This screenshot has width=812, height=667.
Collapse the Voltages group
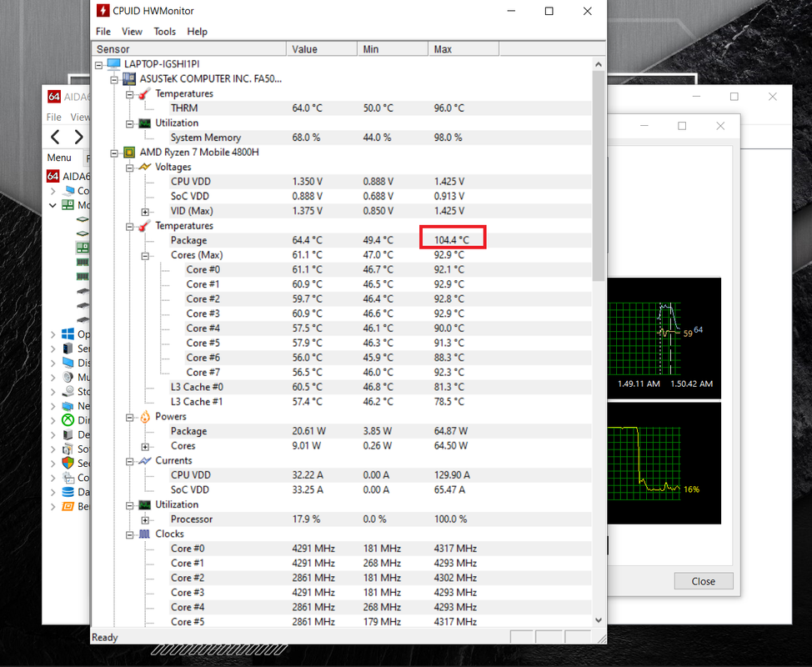[x=130, y=168]
